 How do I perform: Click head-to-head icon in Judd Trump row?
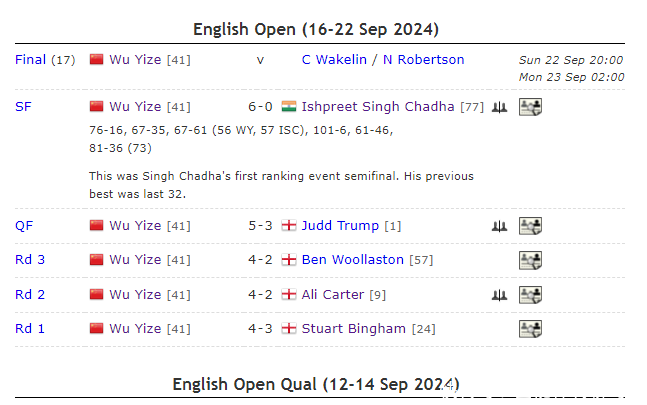click(499, 226)
